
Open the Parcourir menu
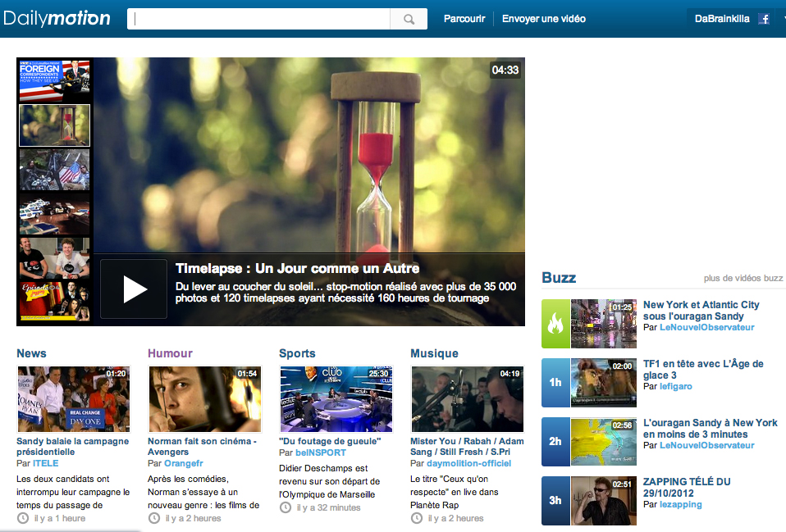click(464, 19)
